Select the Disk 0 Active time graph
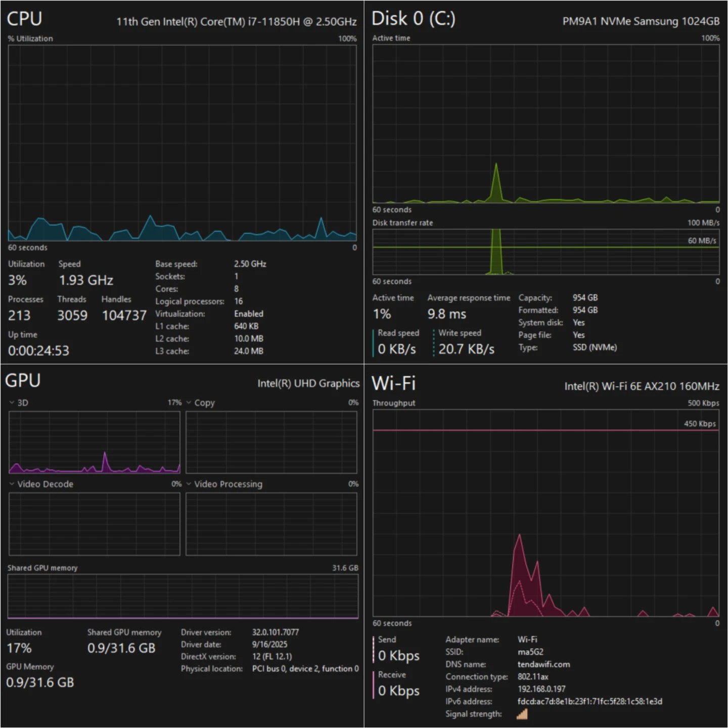The width and height of the screenshot is (728, 728). (545, 123)
